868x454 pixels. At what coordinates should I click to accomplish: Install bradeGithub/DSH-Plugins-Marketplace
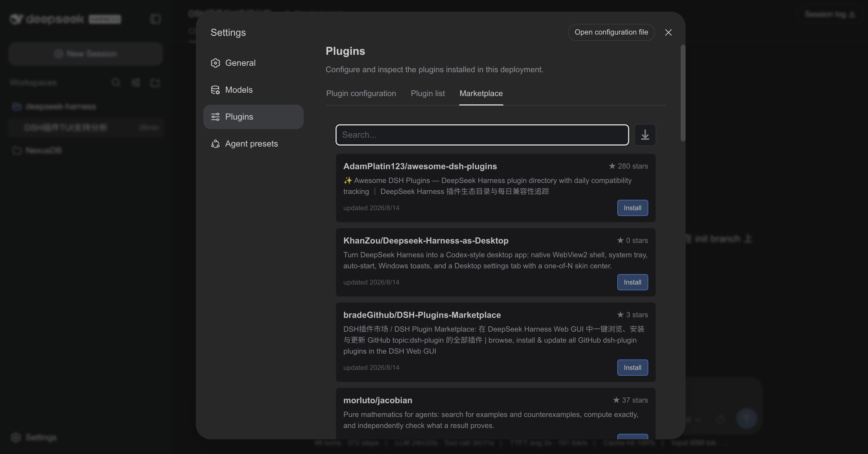(x=632, y=367)
